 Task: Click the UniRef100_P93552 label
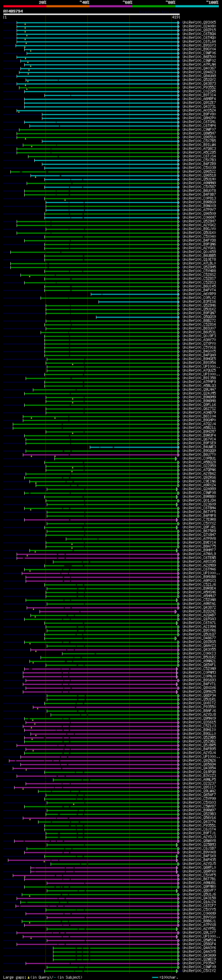click(199, 88)
